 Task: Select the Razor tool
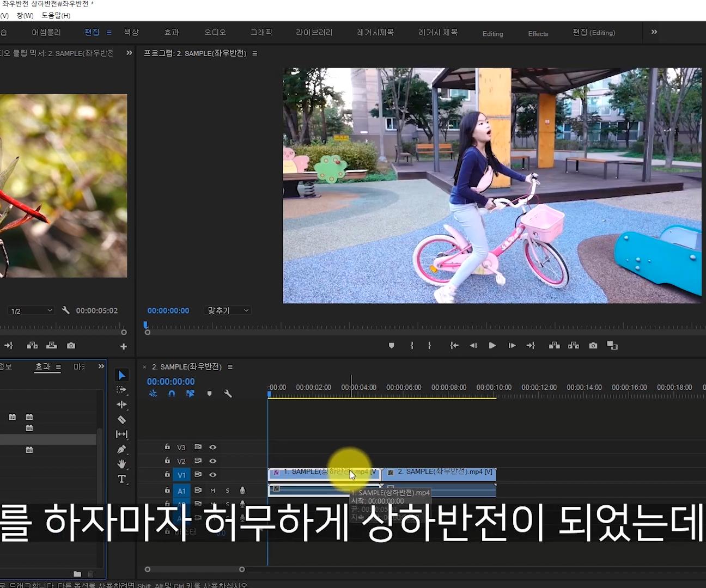122,419
